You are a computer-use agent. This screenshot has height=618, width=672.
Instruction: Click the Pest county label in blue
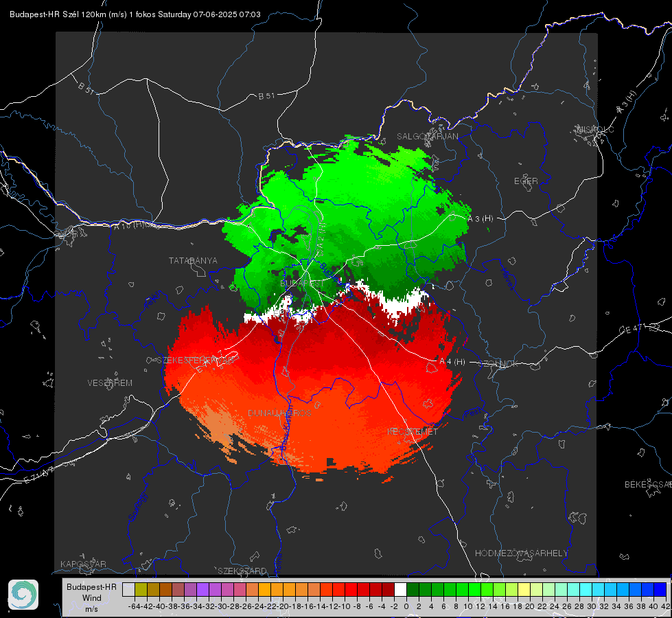472,413
